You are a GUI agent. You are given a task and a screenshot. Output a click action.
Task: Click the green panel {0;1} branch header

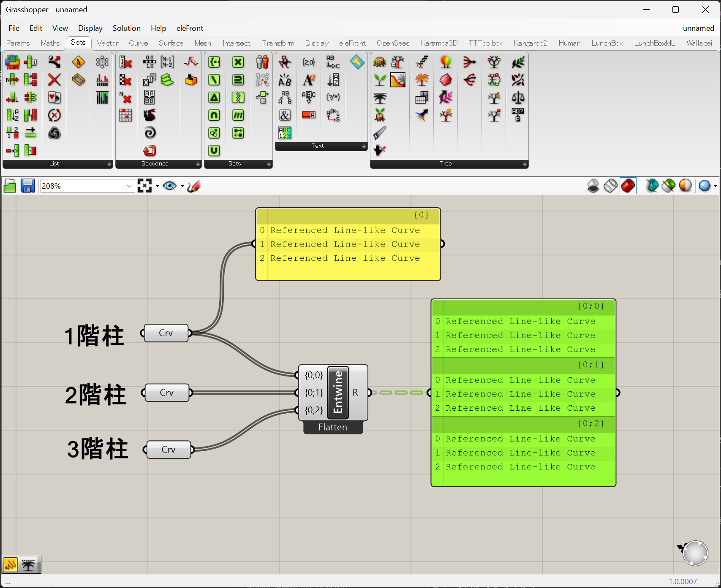click(x=523, y=365)
